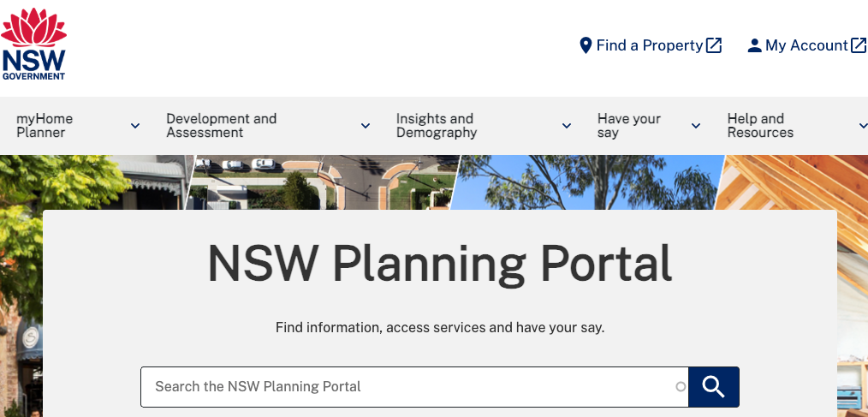Click the person icon beside My Account
Image resolution: width=868 pixels, height=417 pixels.
(754, 46)
